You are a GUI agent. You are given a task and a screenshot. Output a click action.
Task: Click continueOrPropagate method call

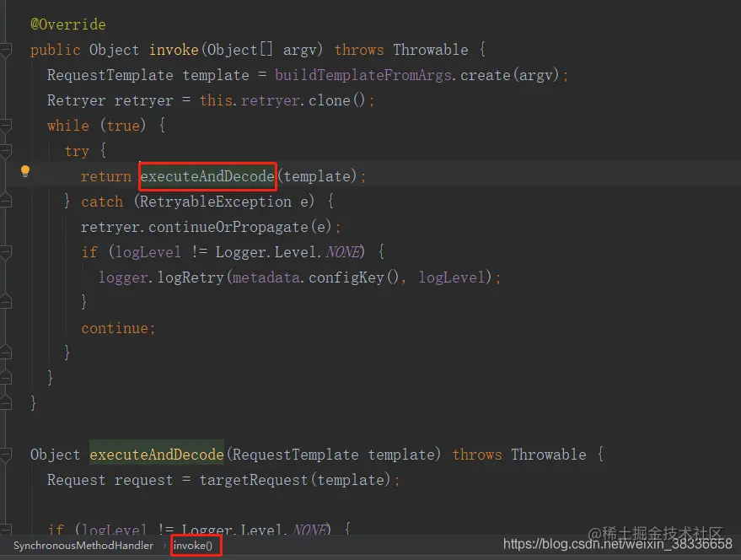click(228, 227)
